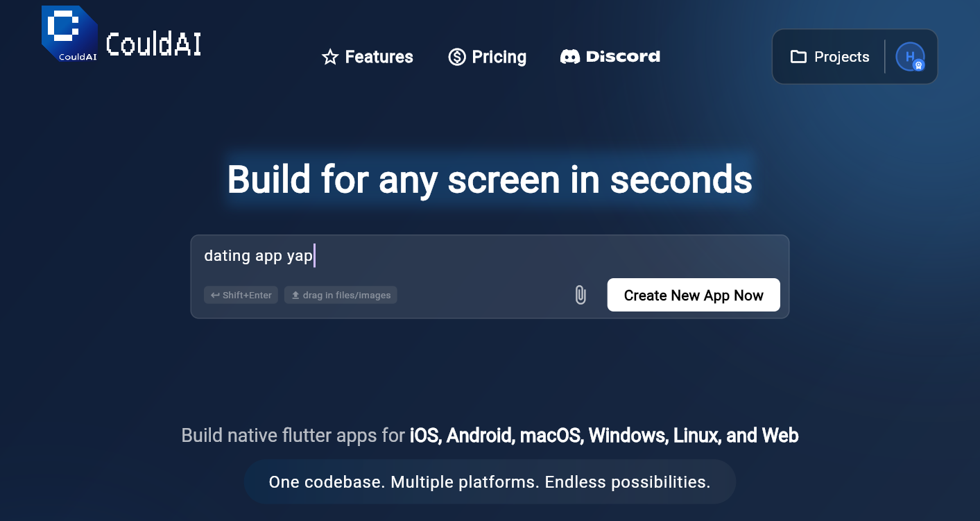Attach a file with the paperclip icon
The height and width of the screenshot is (521, 980).
pyautogui.click(x=581, y=295)
